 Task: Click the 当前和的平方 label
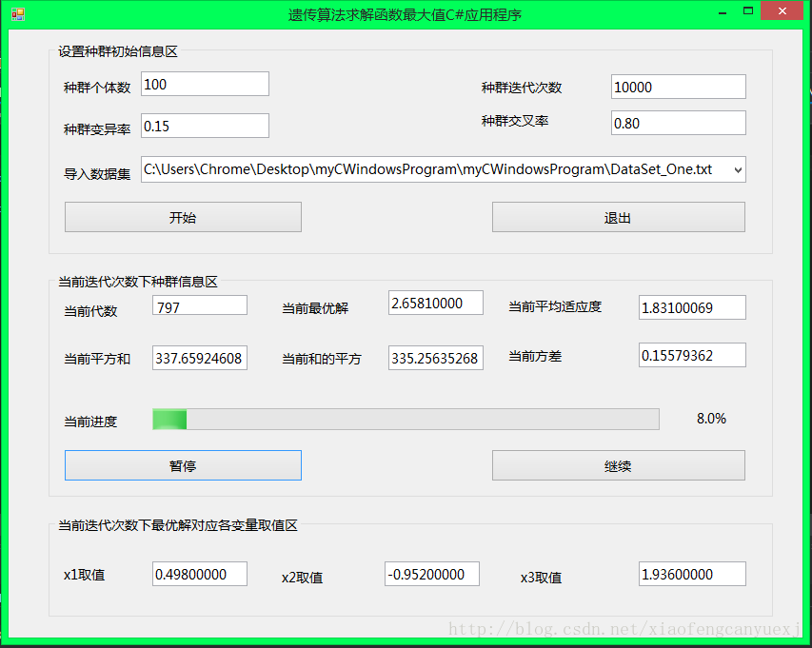(x=321, y=359)
